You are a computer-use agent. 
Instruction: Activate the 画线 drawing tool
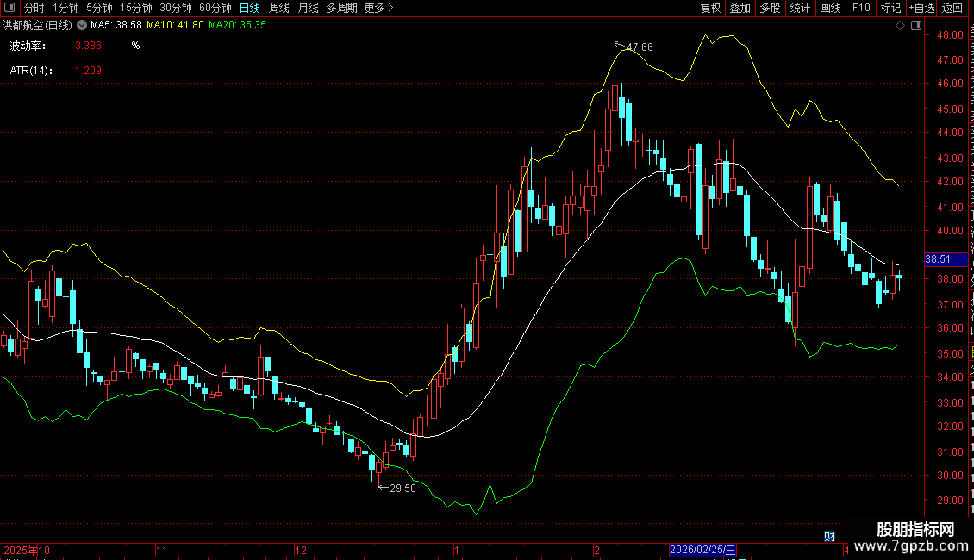pos(831,8)
